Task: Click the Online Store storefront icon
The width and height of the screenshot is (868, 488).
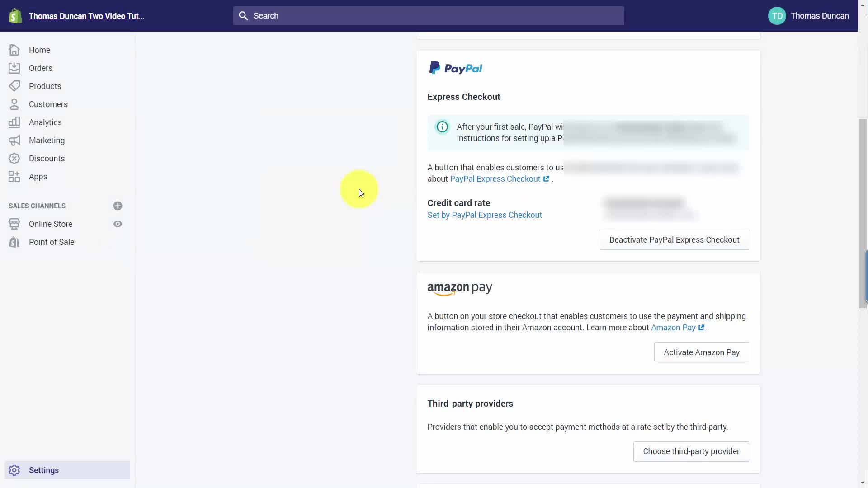Action: coord(14,224)
